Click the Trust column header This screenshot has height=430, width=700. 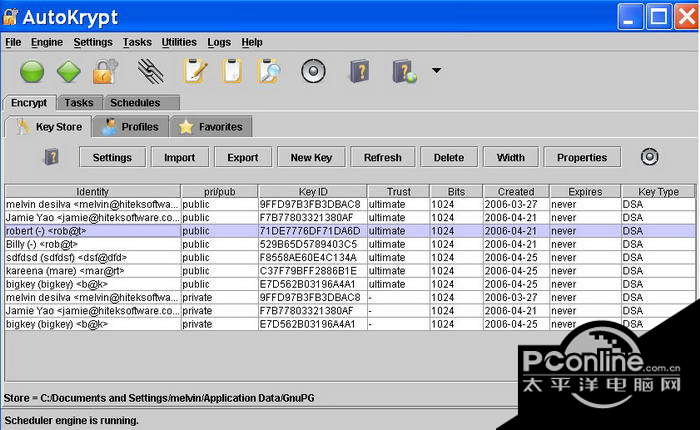pos(399,192)
